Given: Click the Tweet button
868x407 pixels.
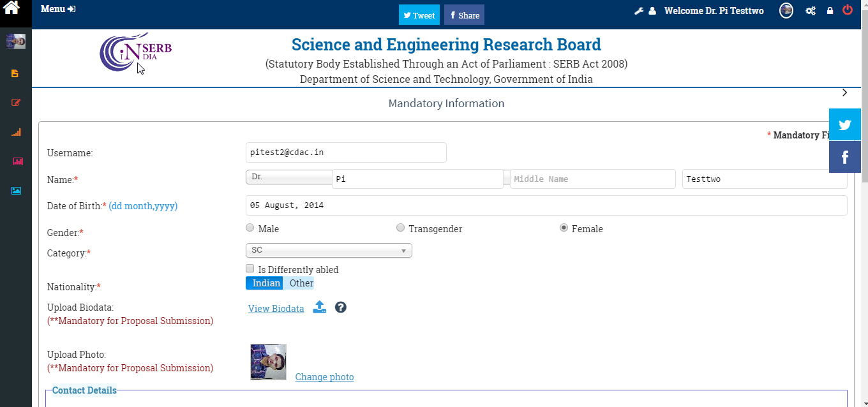Looking at the screenshot, I should coord(419,15).
